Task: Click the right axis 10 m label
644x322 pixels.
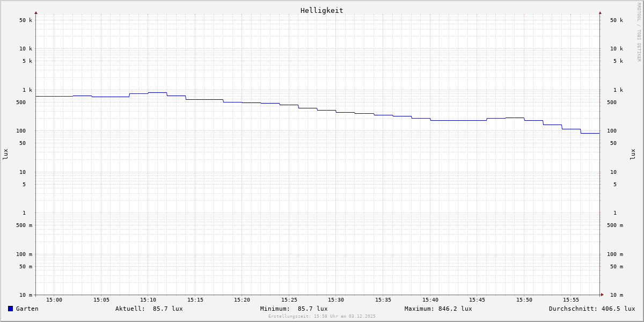Action: coord(617,295)
